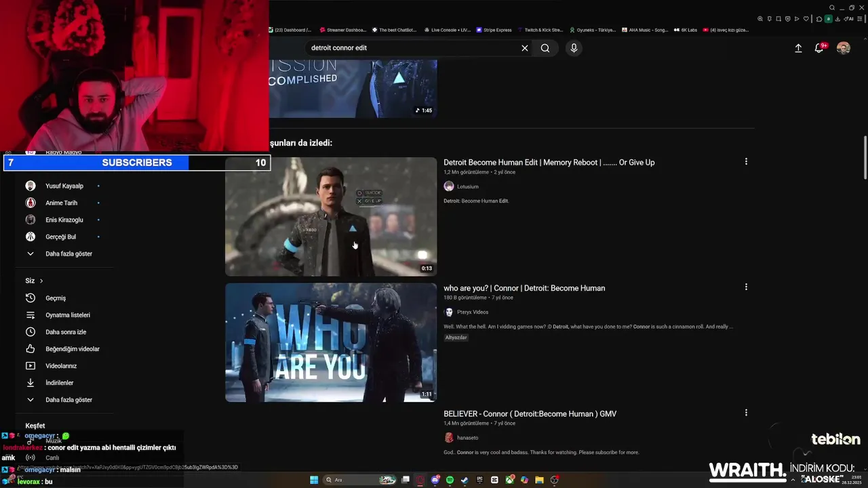Open File Explorer from the taskbar
The image size is (868, 488).
[x=539, y=480]
